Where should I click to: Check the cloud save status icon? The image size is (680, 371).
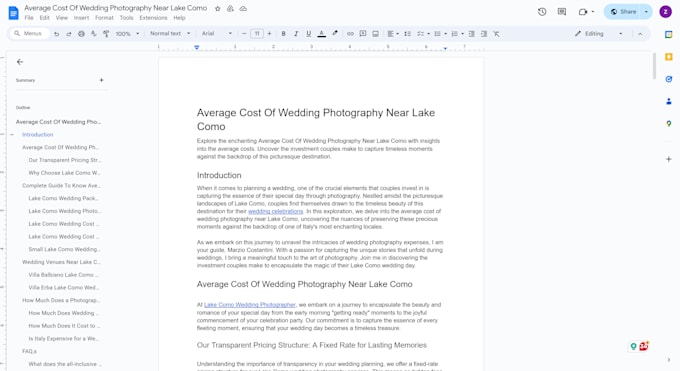pos(243,8)
